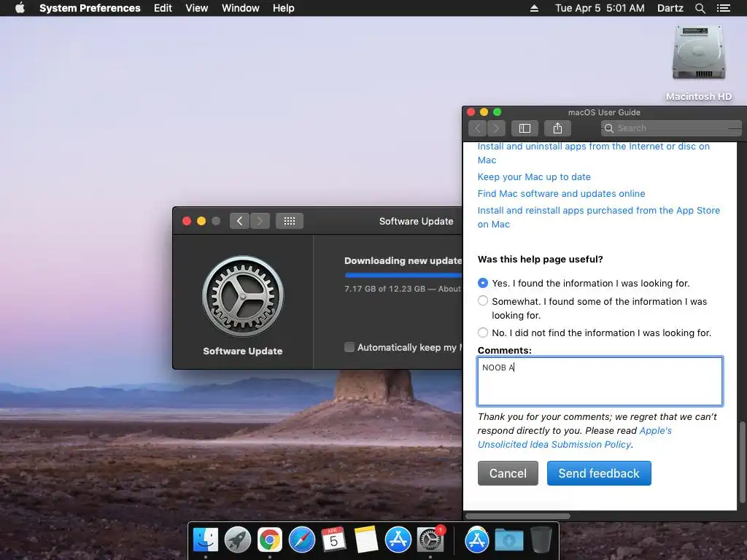Open the View menu
This screenshot has height=560, width=747.
(196, 8)
